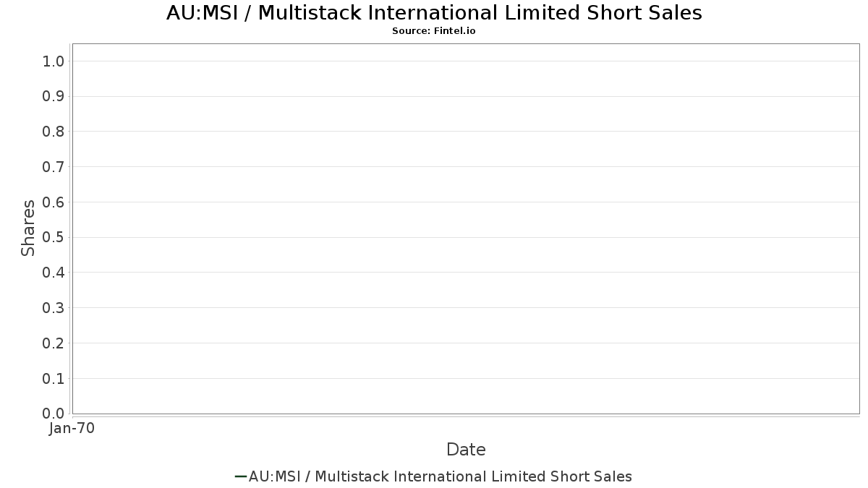Click the chart title about Multistack International
This screenshot has height=488, width=868.
click(x=434, y=13)
